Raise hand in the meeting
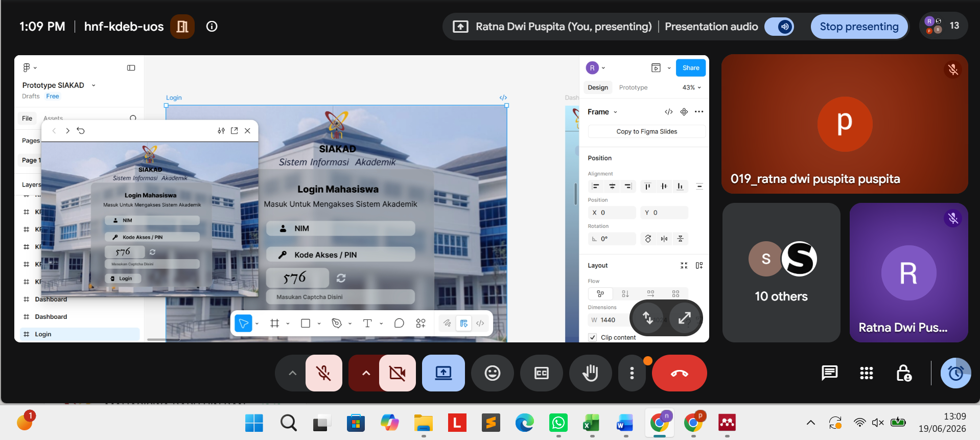980x440 pixels. click(591, 373)
